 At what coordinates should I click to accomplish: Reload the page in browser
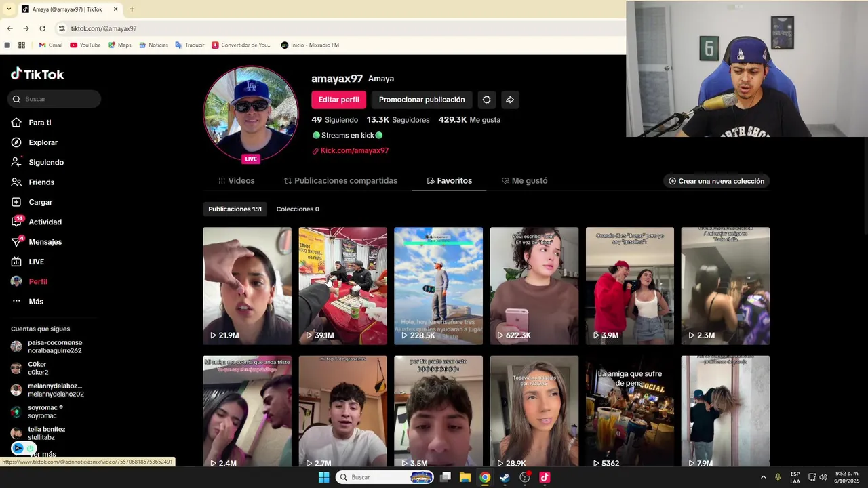(42, 28)
